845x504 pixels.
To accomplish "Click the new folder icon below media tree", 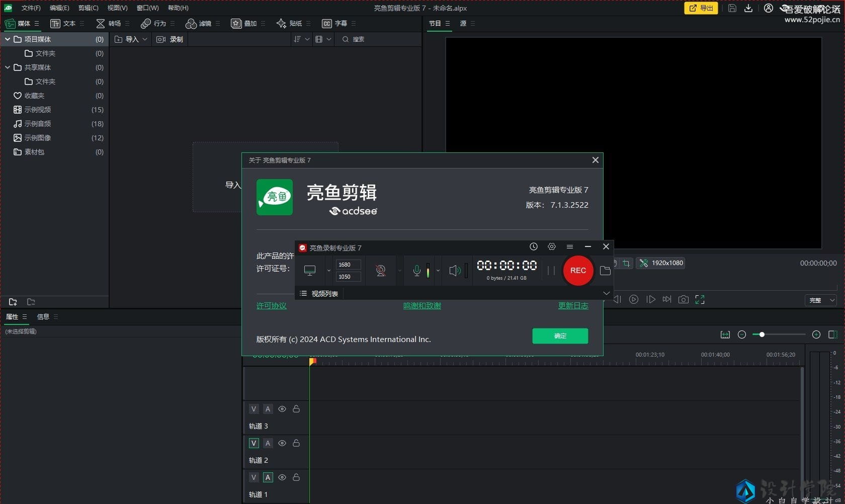I will pos(13,302).
